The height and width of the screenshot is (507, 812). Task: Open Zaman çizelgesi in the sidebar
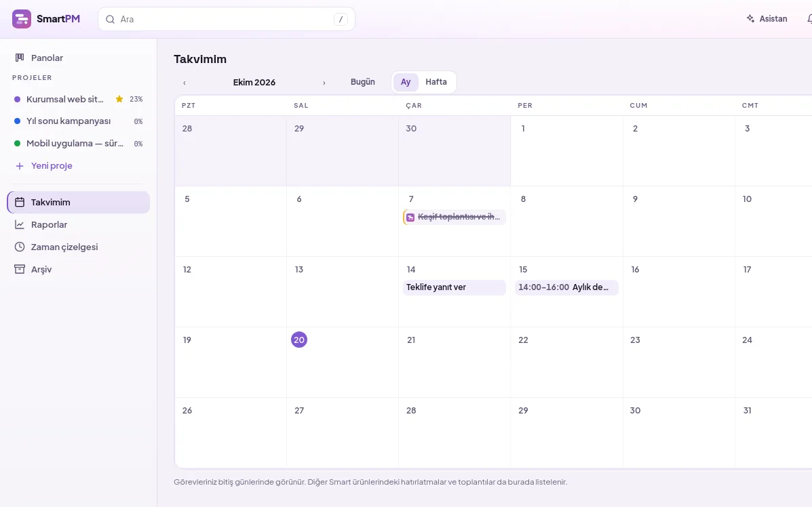click(x=79, y=247)
